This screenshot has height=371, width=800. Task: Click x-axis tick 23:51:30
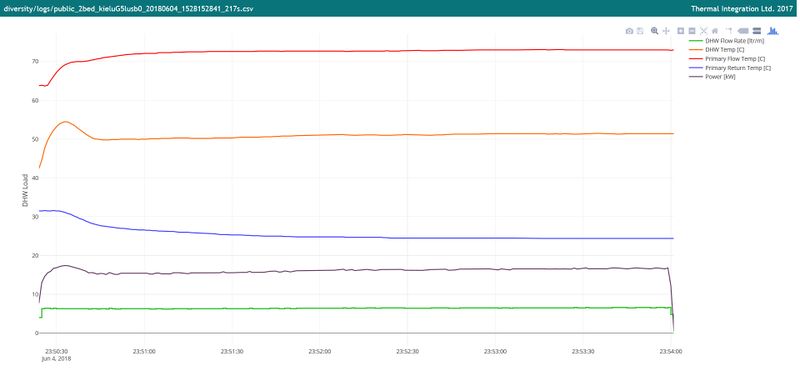232,351
